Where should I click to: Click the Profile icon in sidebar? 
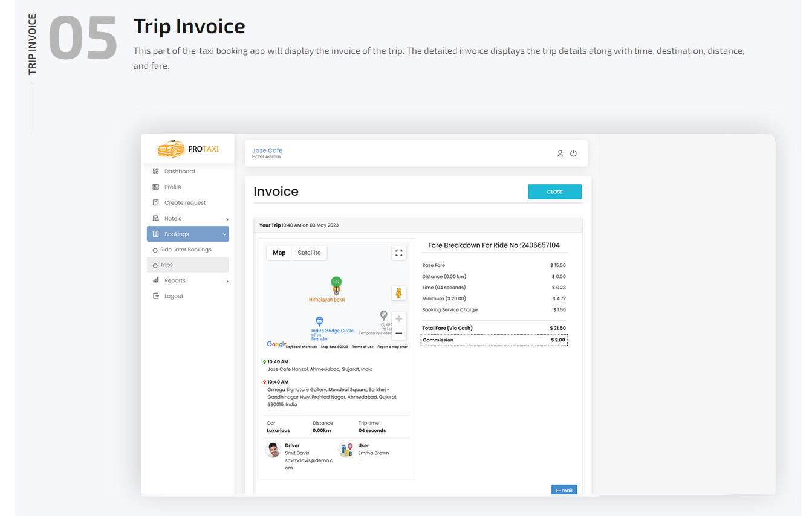point(155,187)
